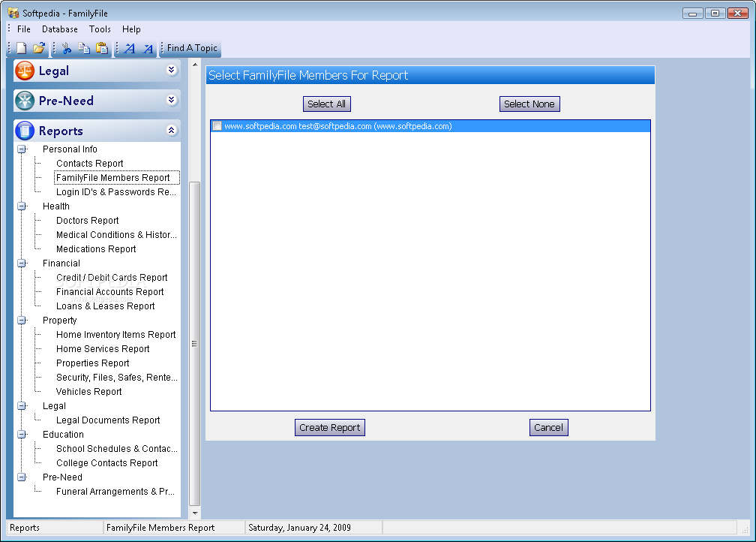Open the File menu
This screenshot has height=542, width=756.
(x=24, y=29)
